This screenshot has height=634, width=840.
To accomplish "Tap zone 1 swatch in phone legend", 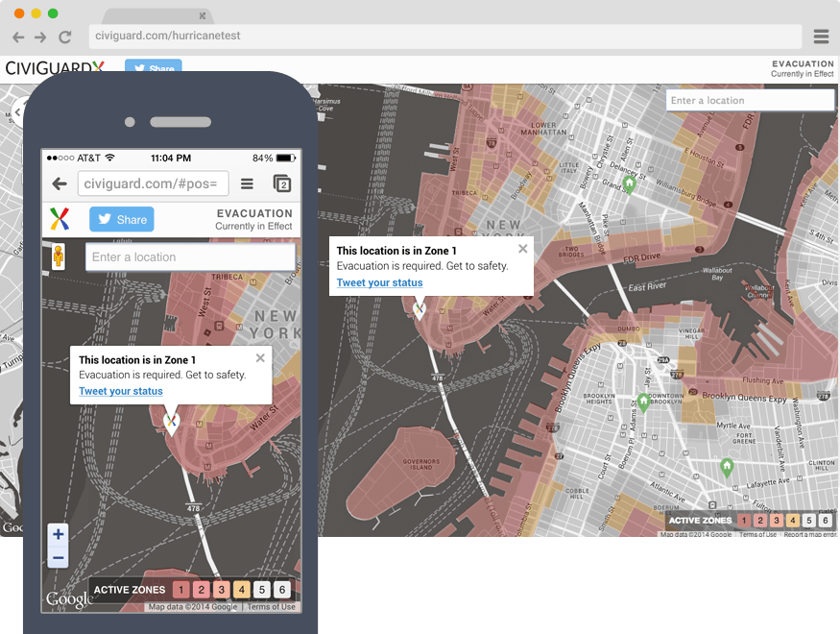I will pos(181,590).
